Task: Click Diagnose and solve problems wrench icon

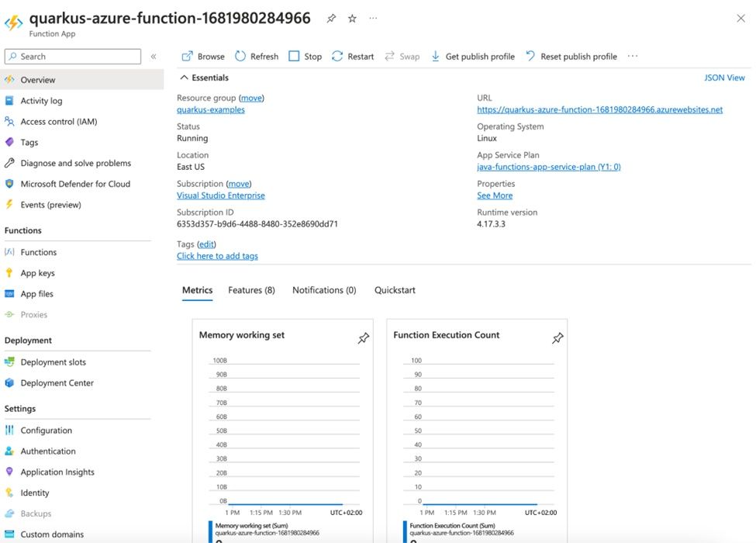Action: [x=9, y=163]
